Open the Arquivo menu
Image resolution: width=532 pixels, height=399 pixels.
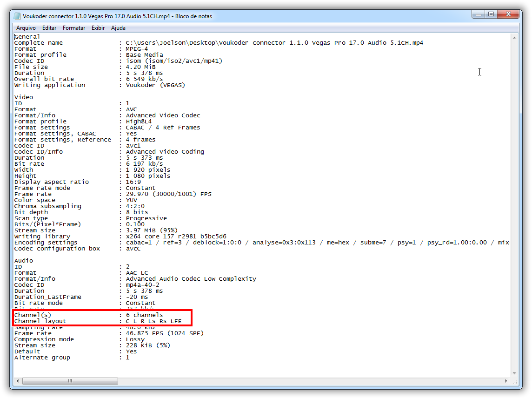click(26, 28)
